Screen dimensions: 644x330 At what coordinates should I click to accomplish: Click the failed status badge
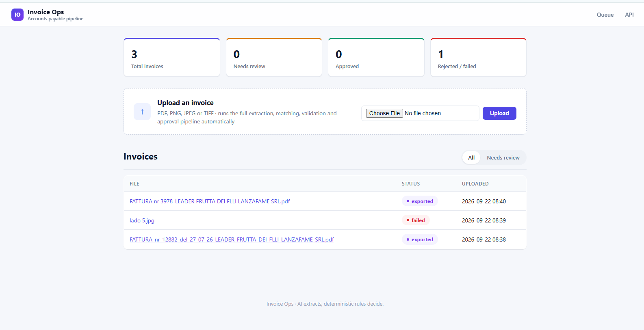(x=416, y=220)
